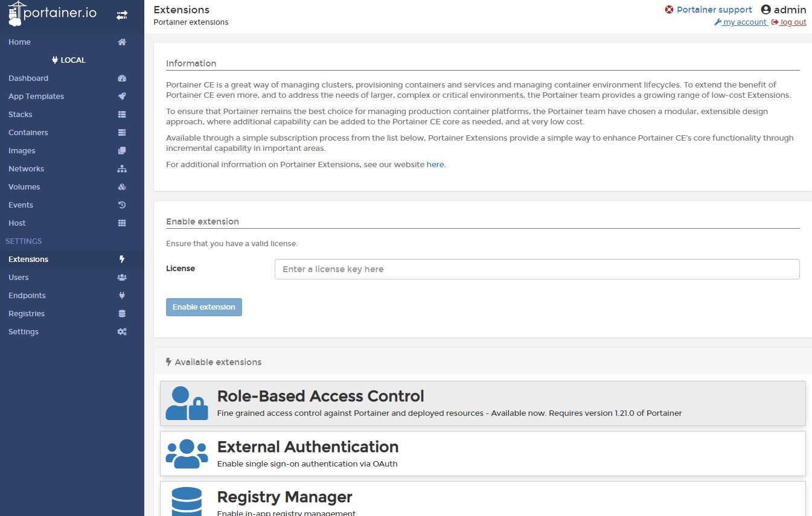Go to Containers in the sidebar

coord(28,133)
